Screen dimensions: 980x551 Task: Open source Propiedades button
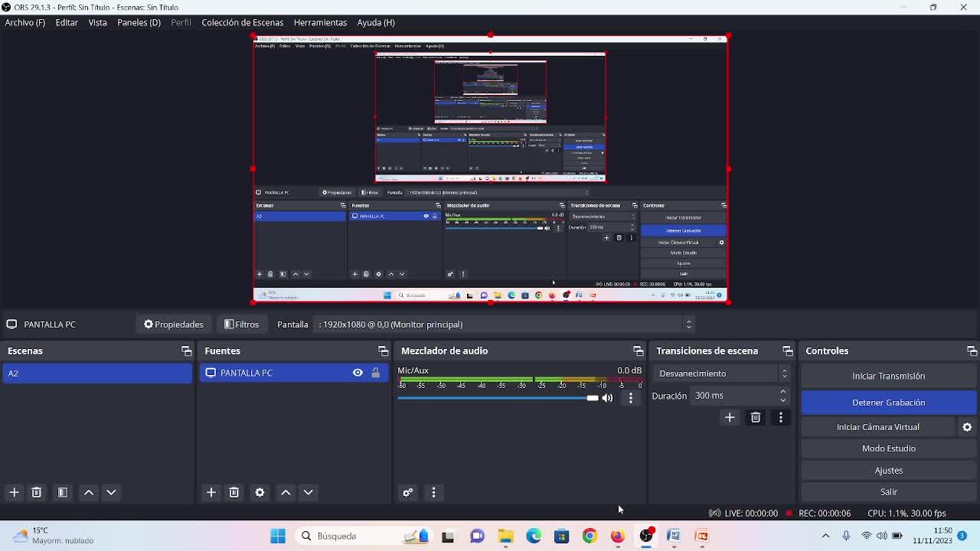(174, 324)
